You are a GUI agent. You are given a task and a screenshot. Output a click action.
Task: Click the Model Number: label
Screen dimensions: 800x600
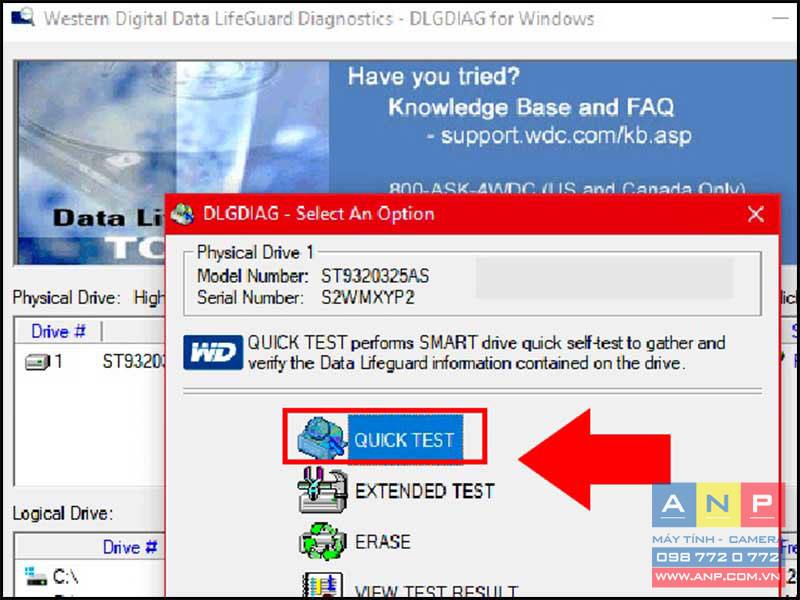tap(253, 277)
